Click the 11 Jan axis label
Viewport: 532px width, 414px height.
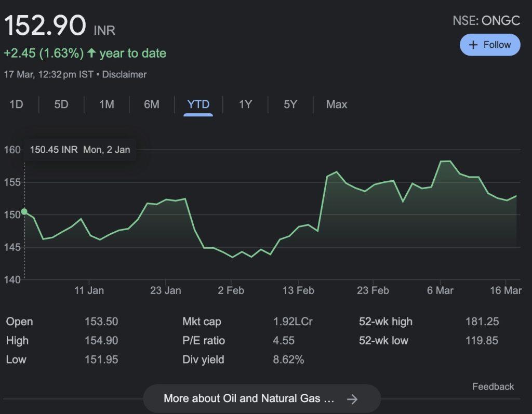[89, 290]
